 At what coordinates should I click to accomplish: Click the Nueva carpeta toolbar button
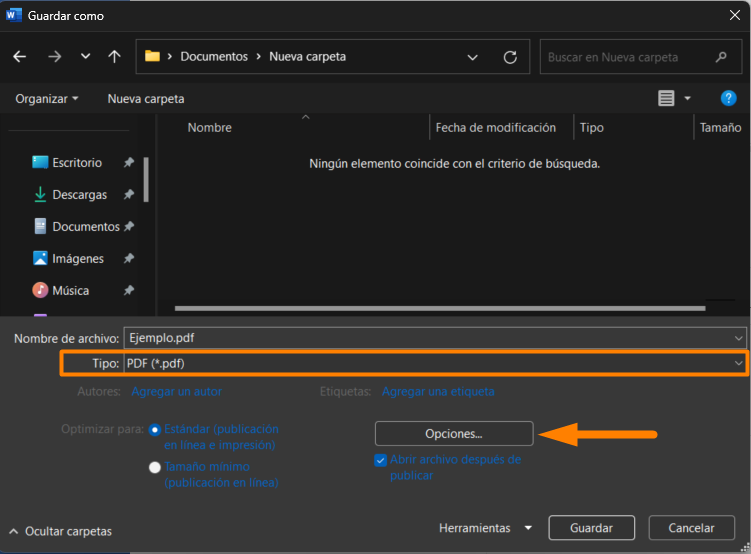coord(146,99)
